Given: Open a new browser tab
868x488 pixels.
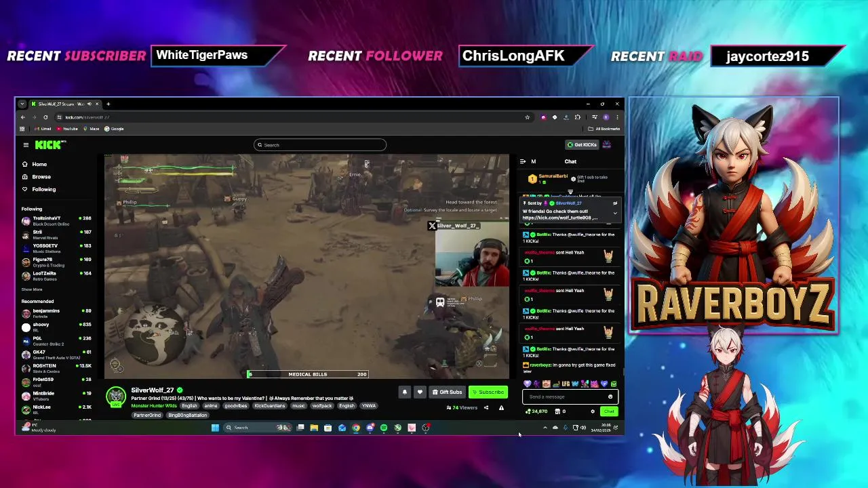Looking at the screenshot, I should 108,104.
